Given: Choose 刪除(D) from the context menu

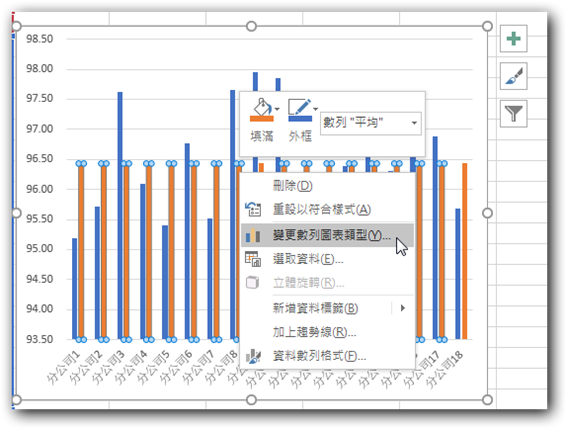Looking at the screenshot, I should (327, 186).
